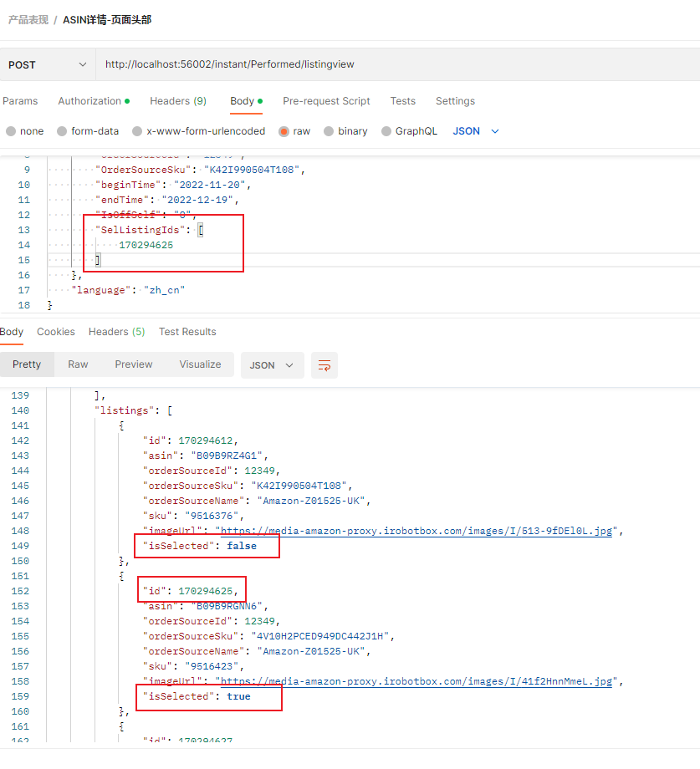Switch response view to Pretty
The width and height of the screenshot is (700, 769).
click(27, 364)
